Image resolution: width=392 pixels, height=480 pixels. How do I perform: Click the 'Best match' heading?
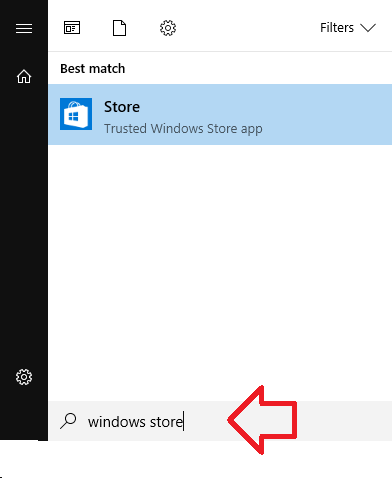pos(93,69)
